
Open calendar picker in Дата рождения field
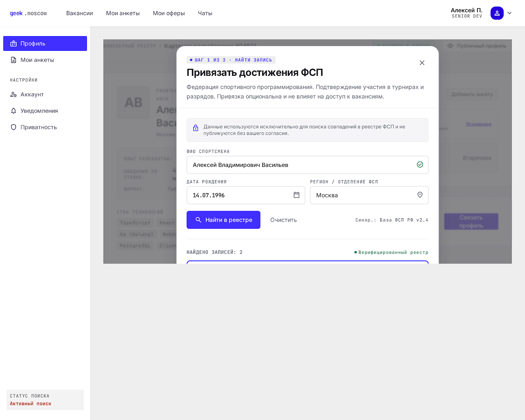coord(296,195)
